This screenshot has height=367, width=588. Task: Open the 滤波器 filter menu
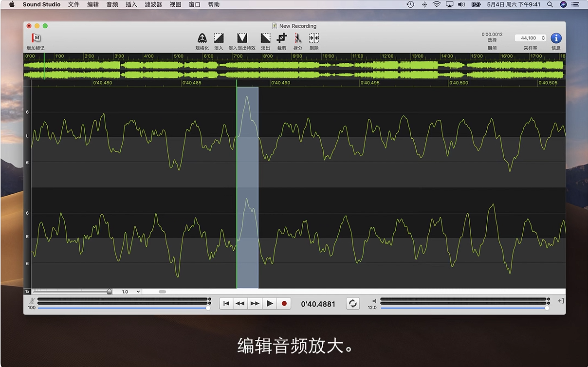[153, 4]
